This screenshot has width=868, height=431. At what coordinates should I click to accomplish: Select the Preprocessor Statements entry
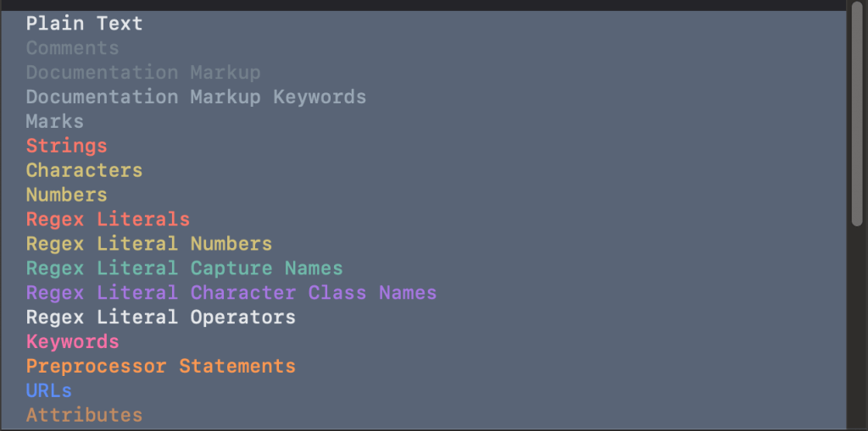(160, 367)
